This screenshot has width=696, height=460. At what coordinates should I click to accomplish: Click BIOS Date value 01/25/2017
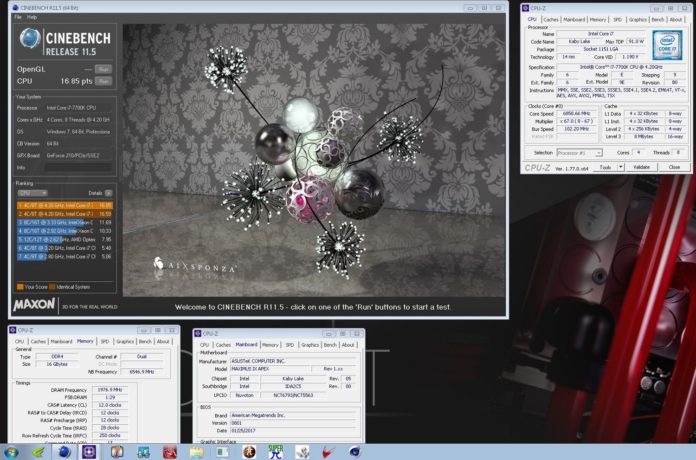tap(293, 431)
